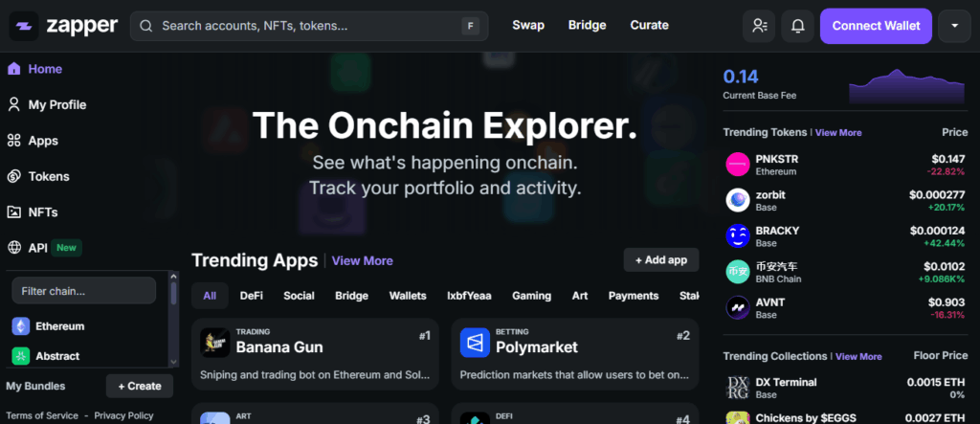This screenshot has height=424, width=980.
Task: Click the base fee chart
Action: point(906,87)
